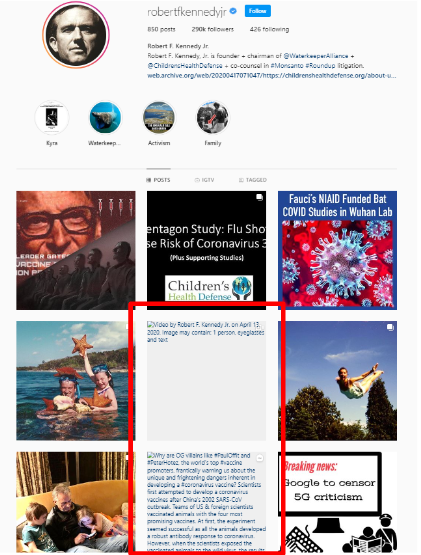The width and height of the screenshot is (421, 555).
Task: Open the Activism story highlight
Action: pyautogui.click(x=159, y=118)
